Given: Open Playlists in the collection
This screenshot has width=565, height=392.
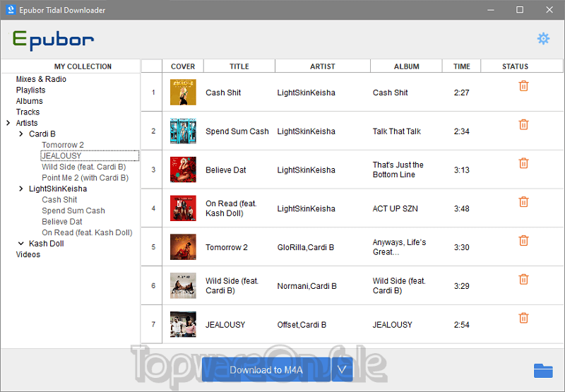Looking at the screenshot, I should (x=30, y=90).
